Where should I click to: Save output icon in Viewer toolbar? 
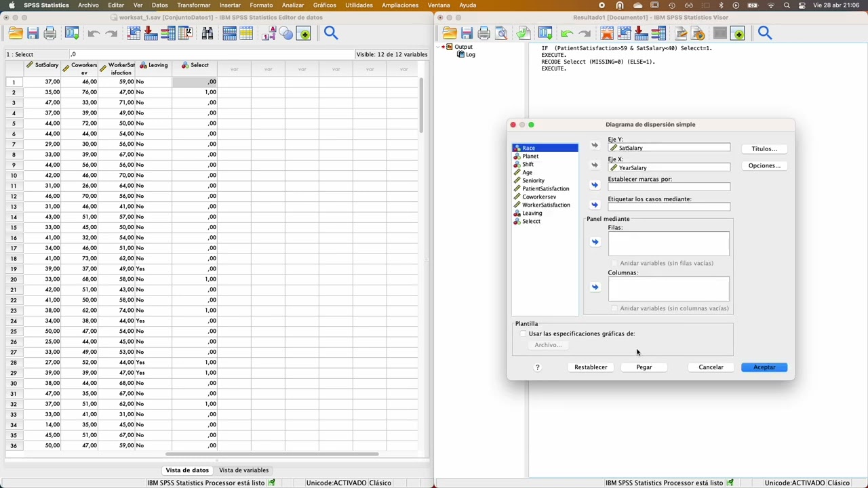(x=467, y=33)
